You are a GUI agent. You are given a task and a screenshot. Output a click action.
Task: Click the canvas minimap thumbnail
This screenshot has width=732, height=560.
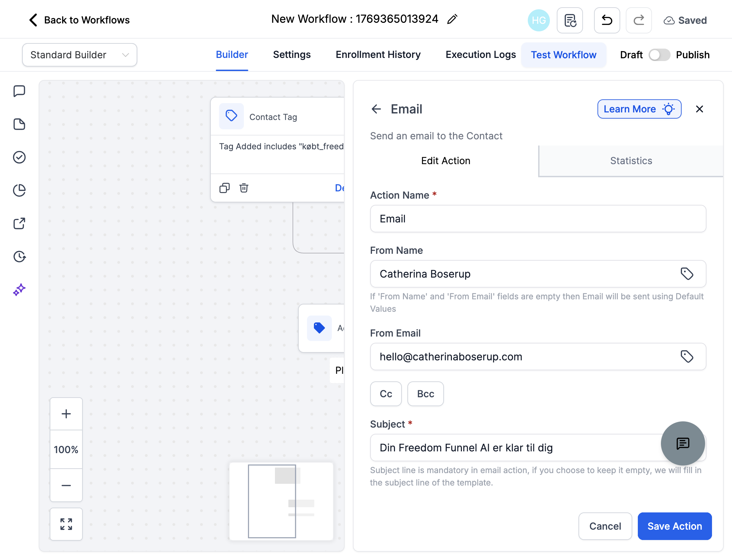pos(281,501)
